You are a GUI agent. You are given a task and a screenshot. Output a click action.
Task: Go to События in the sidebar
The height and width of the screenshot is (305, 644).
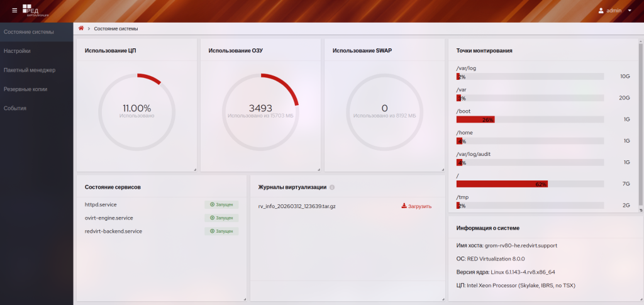tap(15, 108)
